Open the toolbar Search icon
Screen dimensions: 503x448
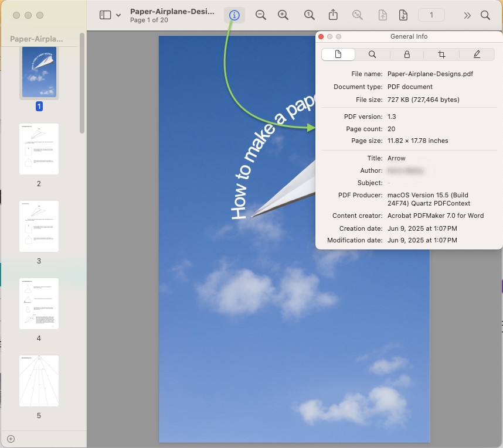click(485, 15)
